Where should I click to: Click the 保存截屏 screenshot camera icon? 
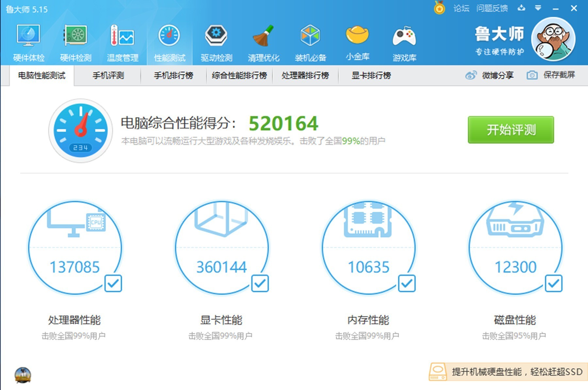(x=531, y=75)
